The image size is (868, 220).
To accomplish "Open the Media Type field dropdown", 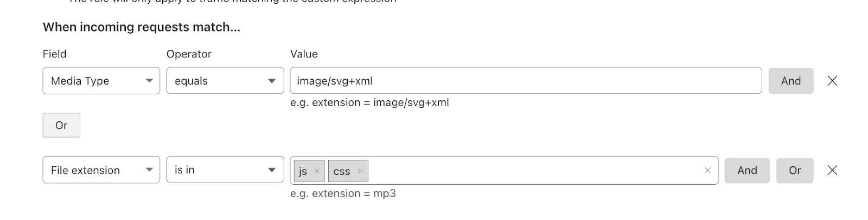I will (x=101, y=81).
